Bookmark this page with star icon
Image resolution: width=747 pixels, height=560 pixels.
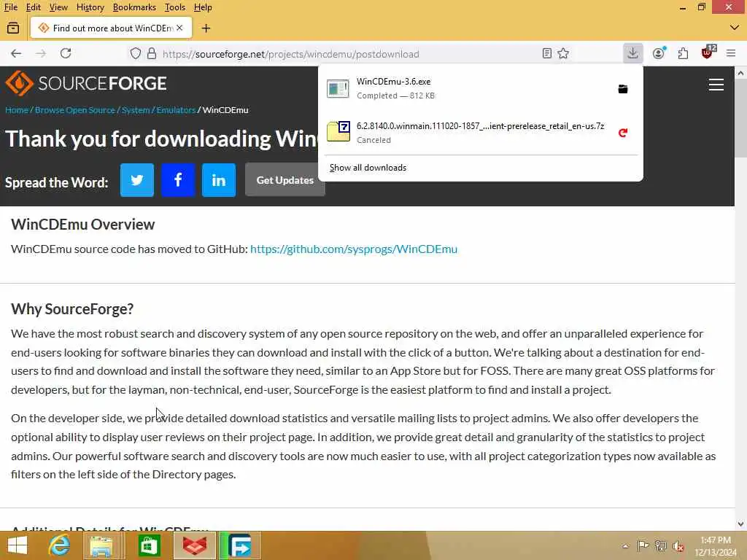coord(563,53)
